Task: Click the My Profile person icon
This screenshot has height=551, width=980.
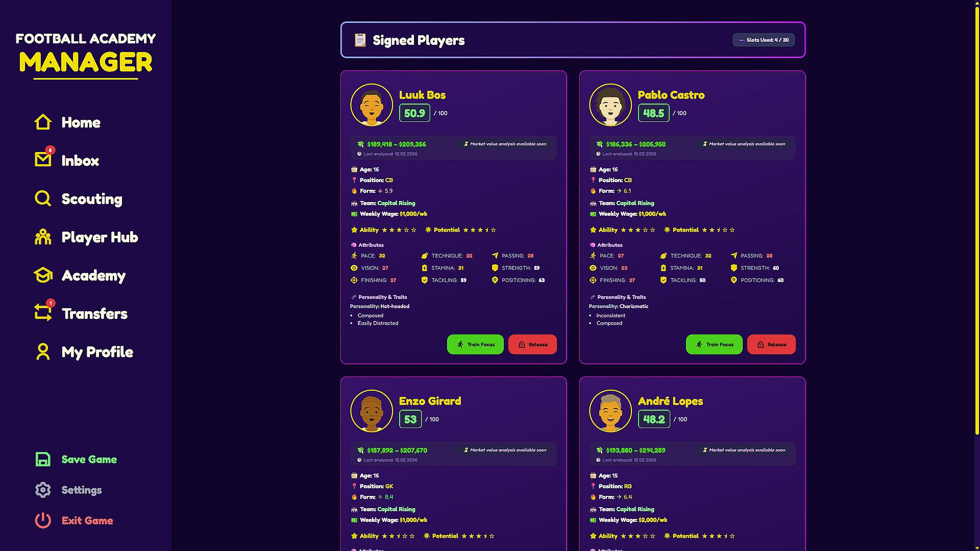Action: point(43,352)
